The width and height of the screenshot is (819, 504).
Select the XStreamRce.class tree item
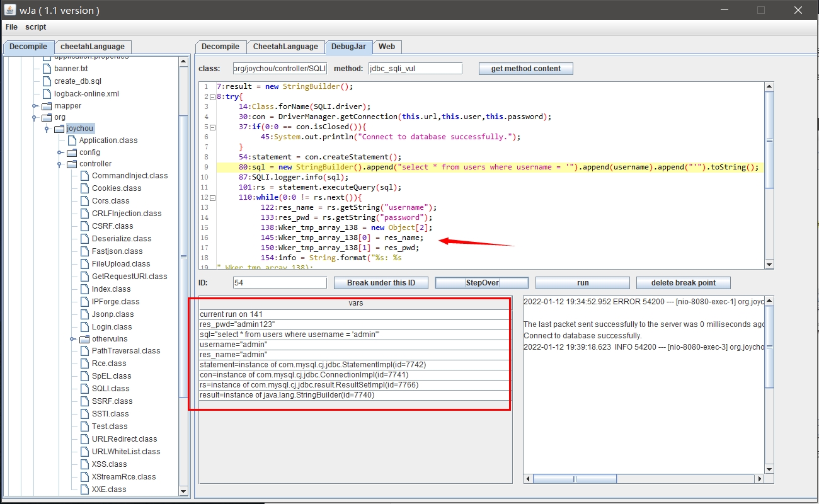(x=123, y=477)
